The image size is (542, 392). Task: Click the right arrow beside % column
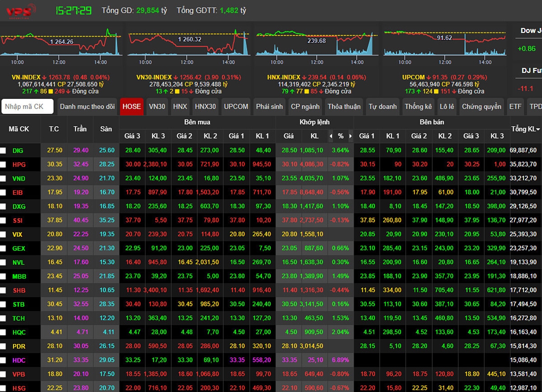350,136
